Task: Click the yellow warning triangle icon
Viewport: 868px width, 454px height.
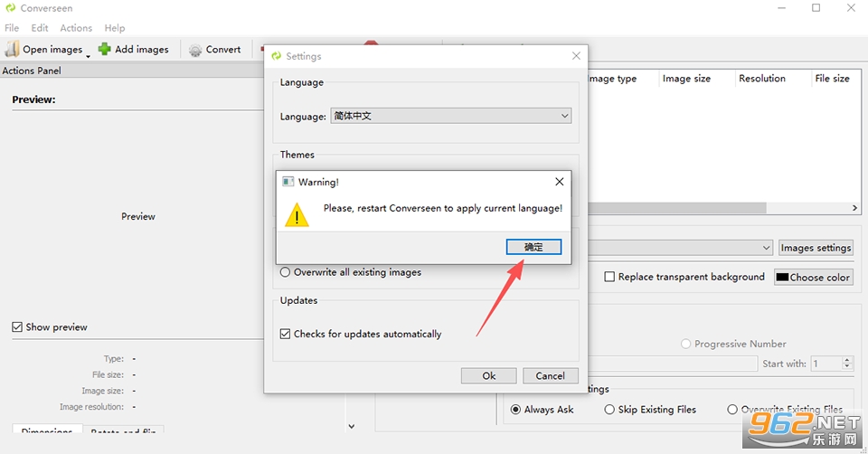Action: coord(297,215)
